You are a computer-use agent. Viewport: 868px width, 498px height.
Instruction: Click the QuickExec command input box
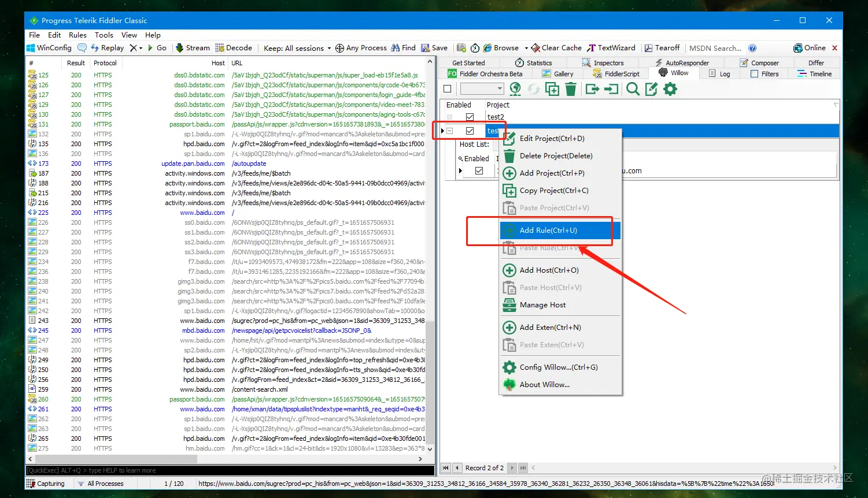coord(230,470)
